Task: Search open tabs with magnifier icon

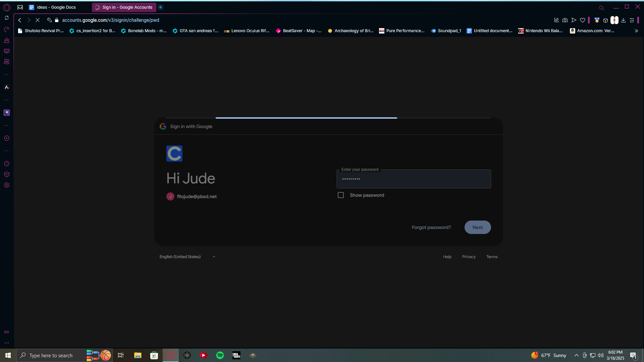Action: pos(602,8)
